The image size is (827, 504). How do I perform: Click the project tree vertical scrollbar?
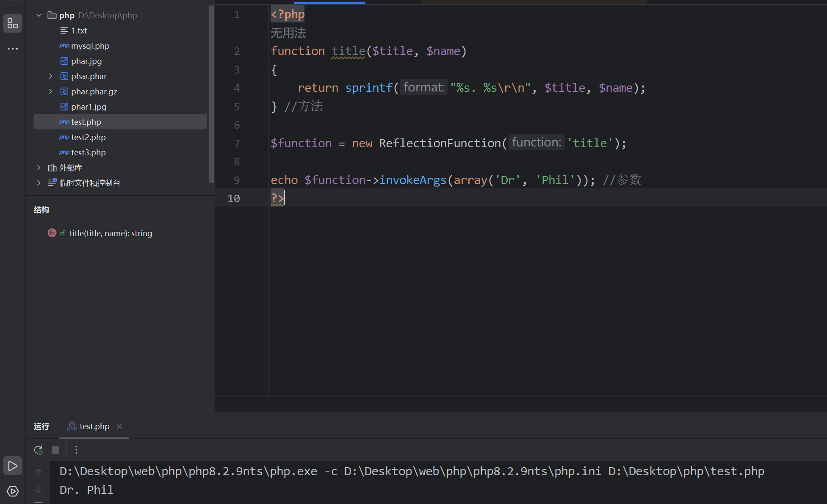211,93
